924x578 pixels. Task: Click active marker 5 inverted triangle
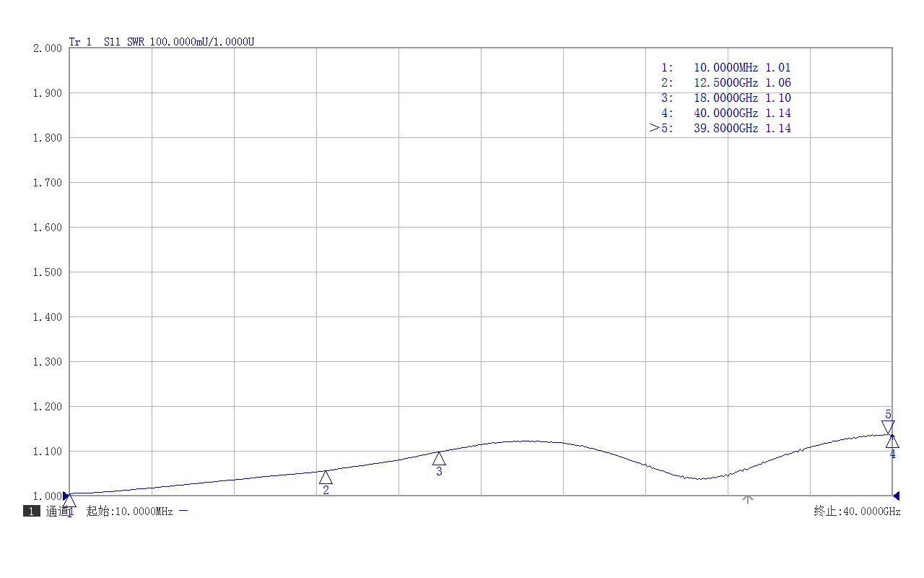coord(888,426)
